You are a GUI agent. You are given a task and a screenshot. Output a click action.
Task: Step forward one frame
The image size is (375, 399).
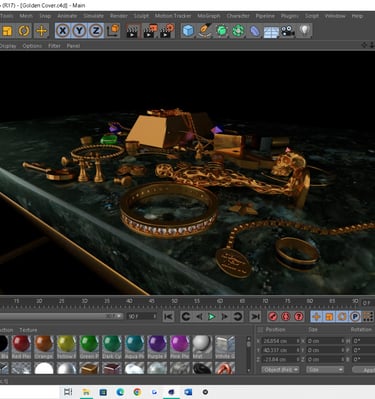tap(224, 316)
